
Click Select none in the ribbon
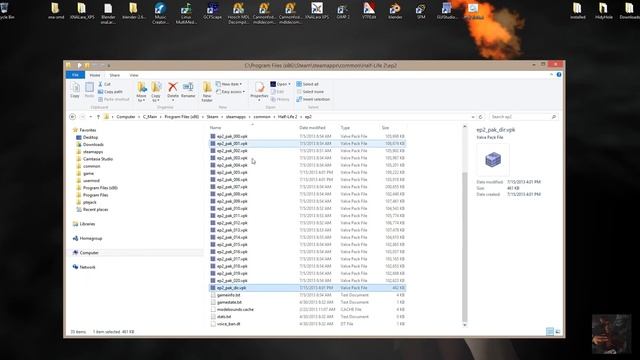click(310, 92)
